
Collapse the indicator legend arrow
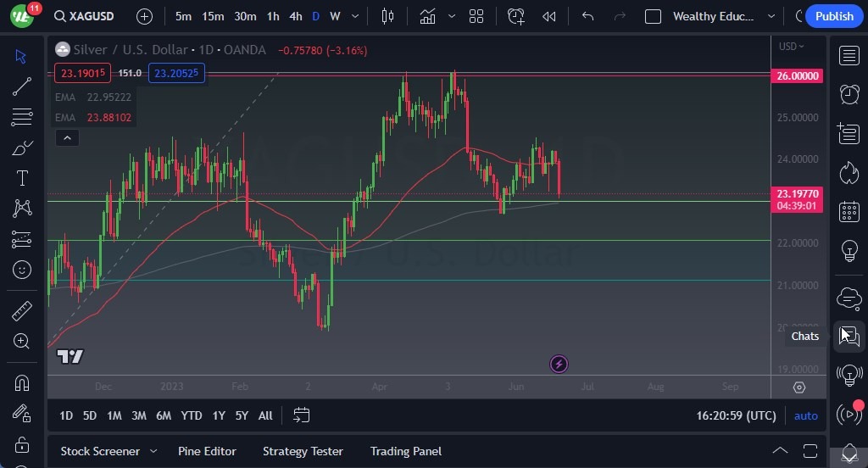[x=67, y=138]
